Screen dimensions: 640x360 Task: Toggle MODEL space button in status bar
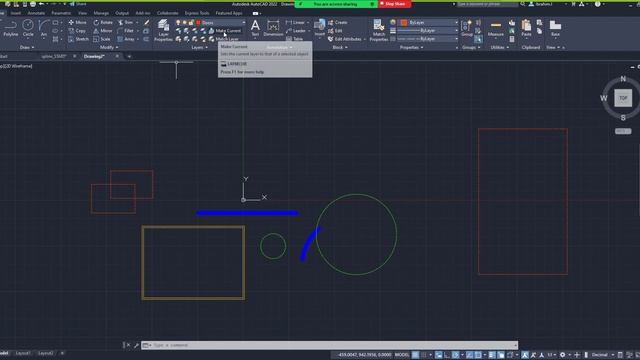coord(402,355)
